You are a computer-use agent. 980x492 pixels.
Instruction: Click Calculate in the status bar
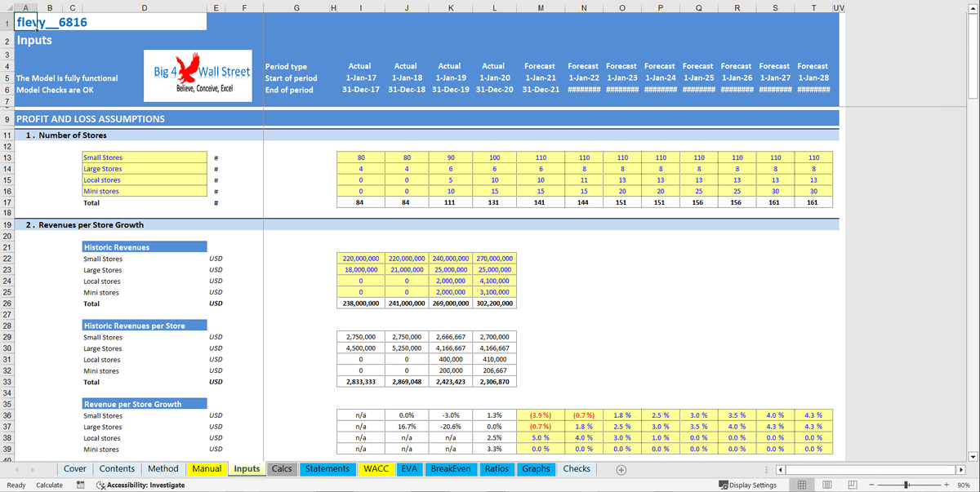(x=51, y=485)
